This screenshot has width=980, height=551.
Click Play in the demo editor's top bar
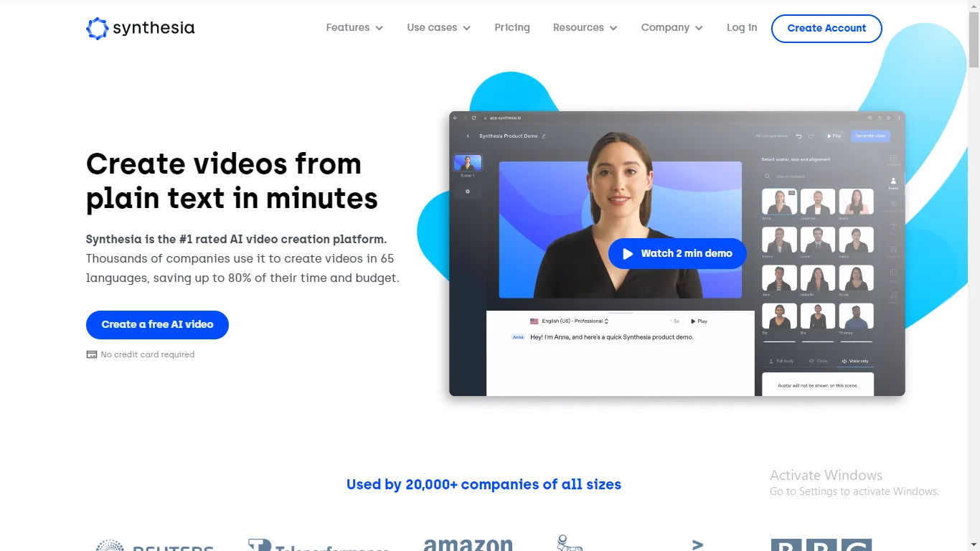tap(834, 136)
